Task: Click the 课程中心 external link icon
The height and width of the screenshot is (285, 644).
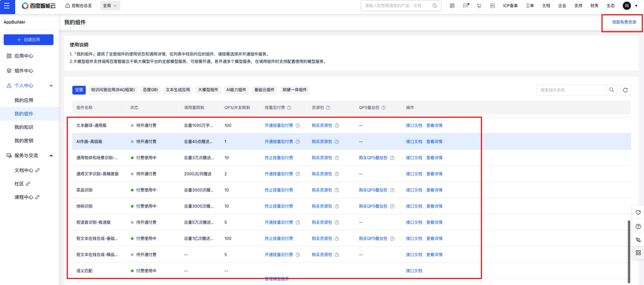Action: click(x=37, y=197)
